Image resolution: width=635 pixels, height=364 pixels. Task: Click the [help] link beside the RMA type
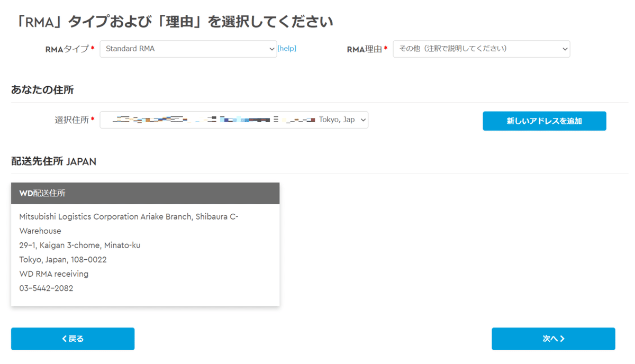287,48
